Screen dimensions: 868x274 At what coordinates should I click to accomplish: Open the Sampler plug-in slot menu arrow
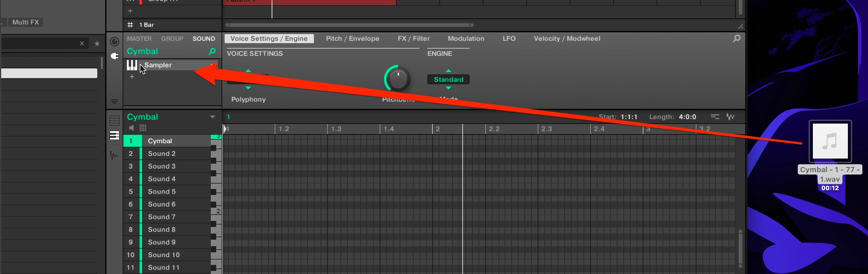[x=212, y=65]
